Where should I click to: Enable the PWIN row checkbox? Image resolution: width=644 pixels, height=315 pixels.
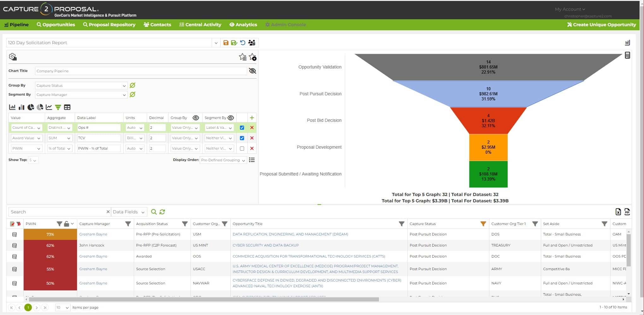point(242,148)
